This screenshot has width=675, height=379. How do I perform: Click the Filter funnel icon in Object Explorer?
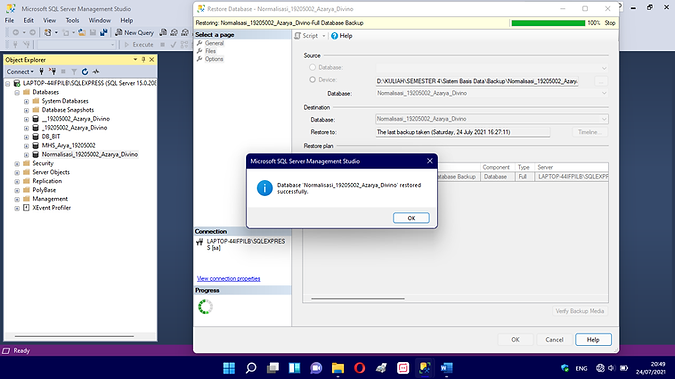[74, 71]
